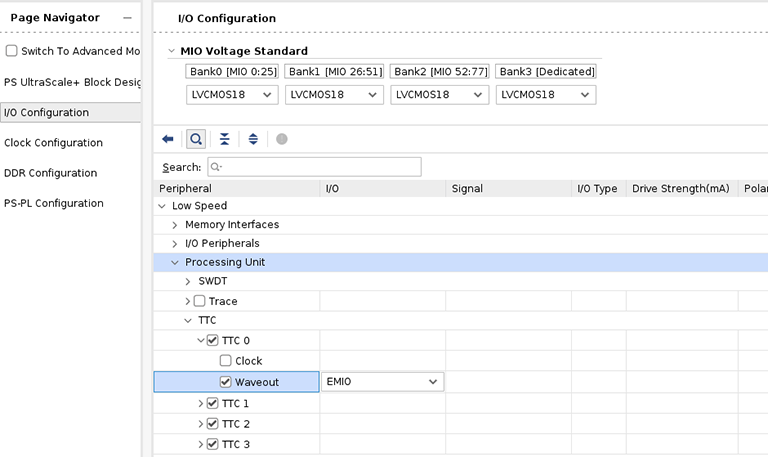Screen dimensions: 768x457
Task: Collapse the MIO Voltage Standard section
Action: click(x=171, y=51)
